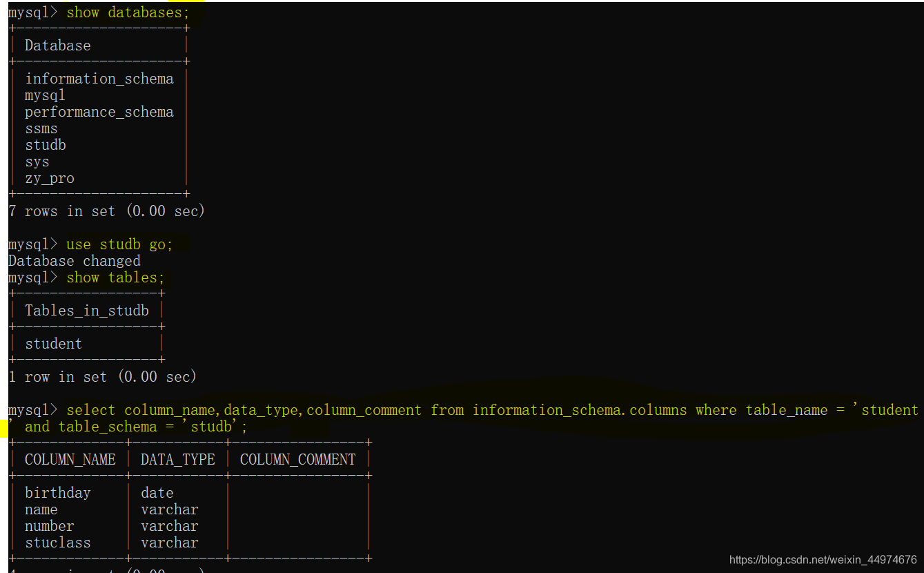Viewport: 924px width, 573px height.
Task: Click the "Database changed" message
Action: click(75, 261)
